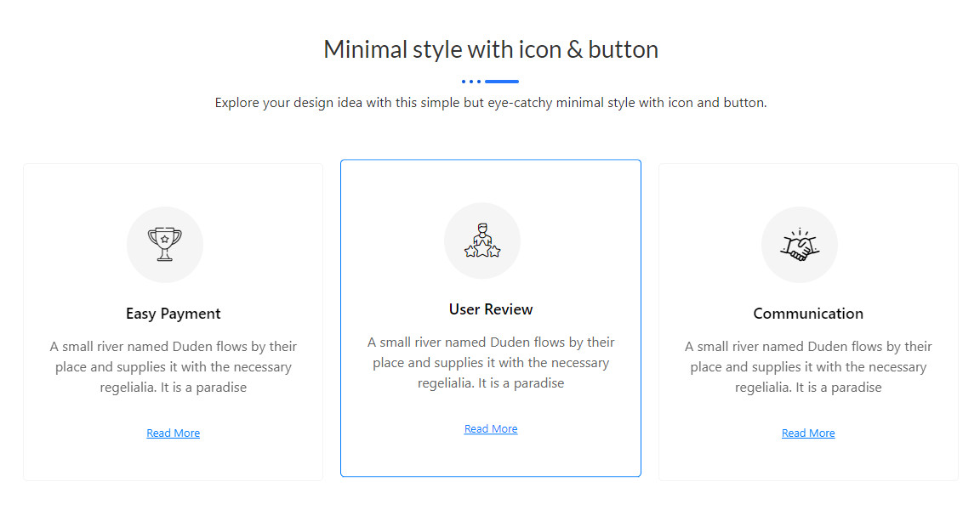The image size is (980, 521).
Task: Open Read More under User Review
Action: click(491, 429)
